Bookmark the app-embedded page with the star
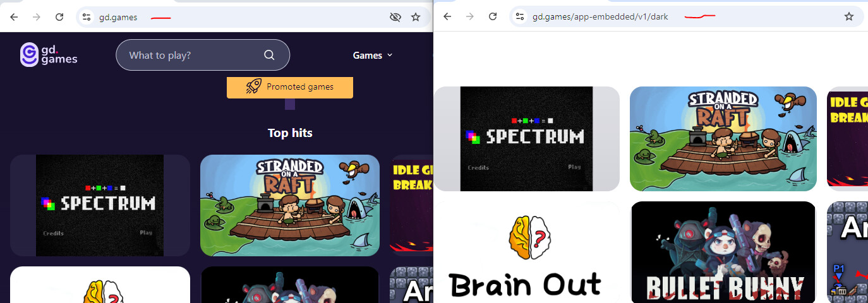868x303 pixels. pyautogui.click(x=849, y=16)
